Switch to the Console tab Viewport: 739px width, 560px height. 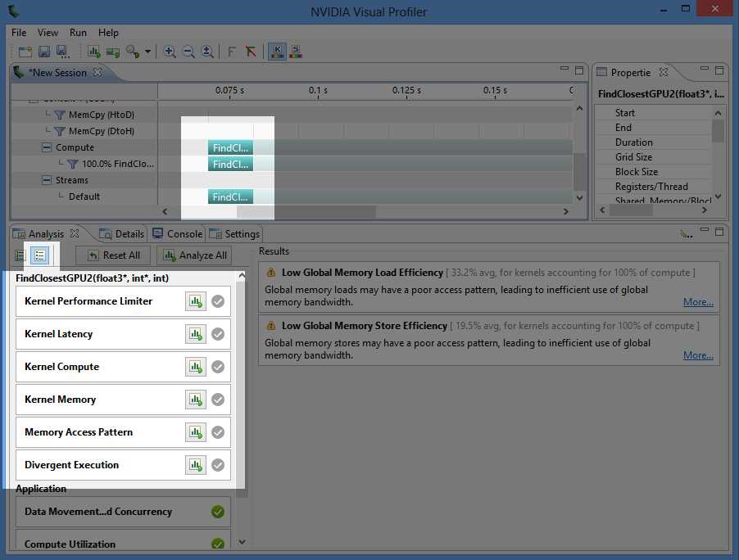(178, 234)
